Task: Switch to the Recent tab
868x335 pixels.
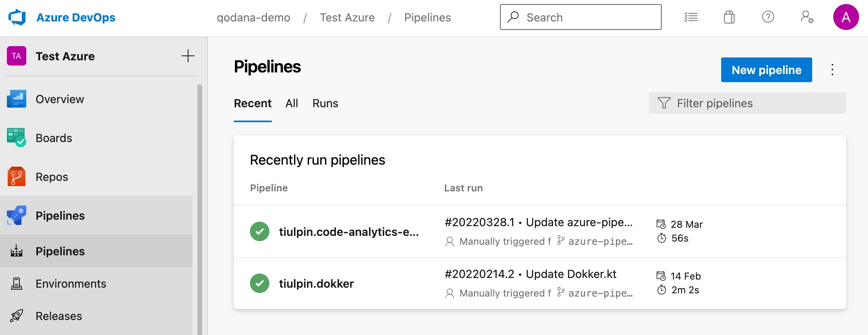Action: pos(253,104)
